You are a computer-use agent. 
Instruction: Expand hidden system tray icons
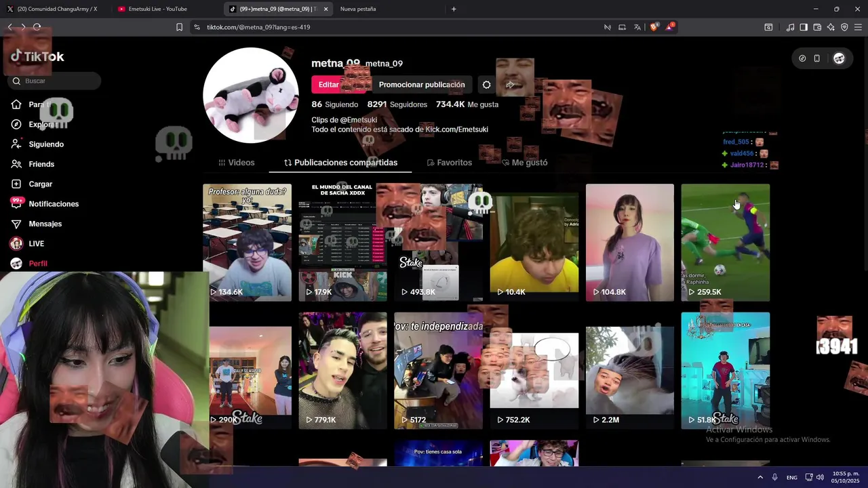coord(760,477)
